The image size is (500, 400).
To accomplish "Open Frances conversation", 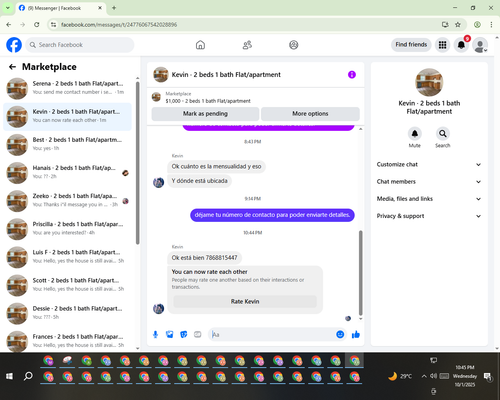I will 67,341.
